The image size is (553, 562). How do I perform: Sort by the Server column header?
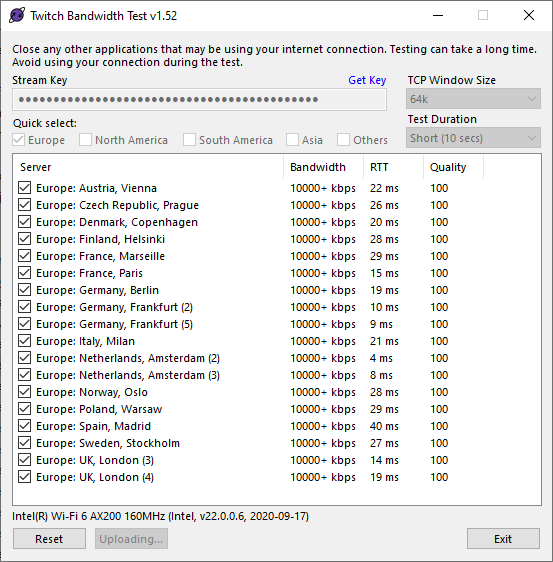(x=148, y=167)
